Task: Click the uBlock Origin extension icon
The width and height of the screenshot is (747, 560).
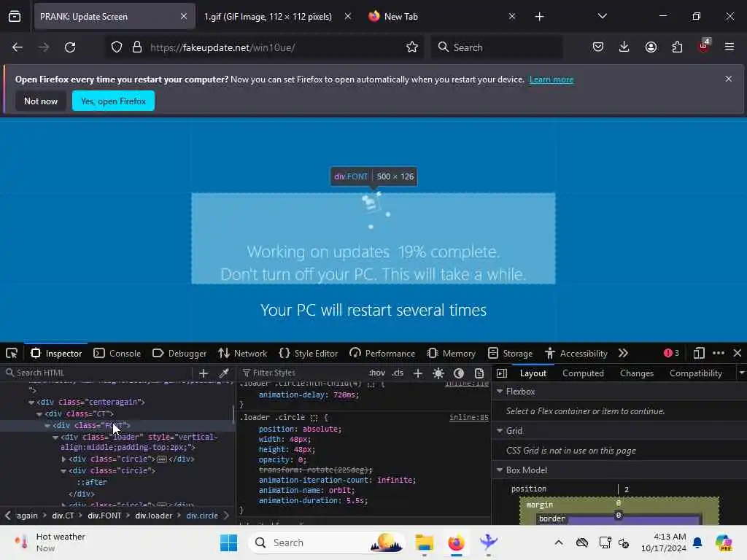Action: [x=704, y=46]
